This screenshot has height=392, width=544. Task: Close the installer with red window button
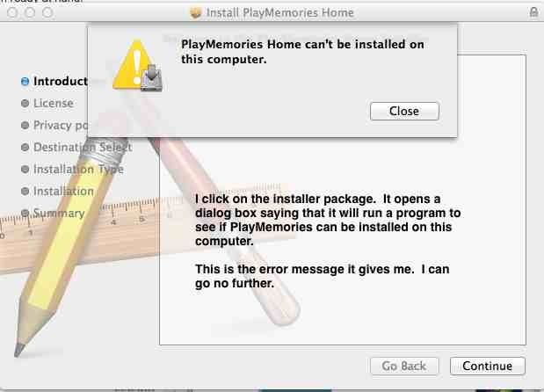click(11, 13)
